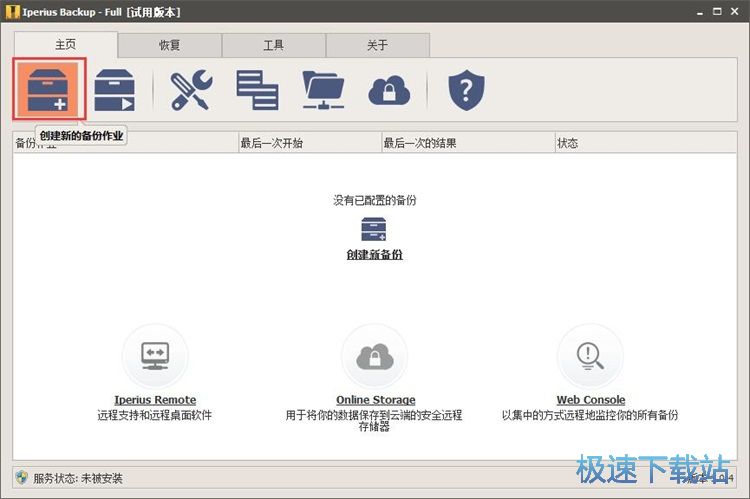Click the 最后一次开始 column header

(x=310, y=143)
